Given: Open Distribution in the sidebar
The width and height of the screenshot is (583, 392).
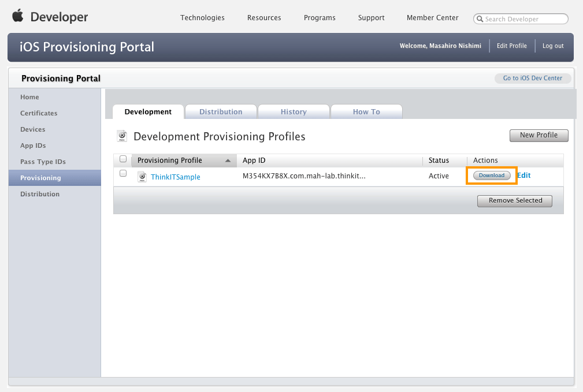Looking at the screenshot, I should point(40,194).
